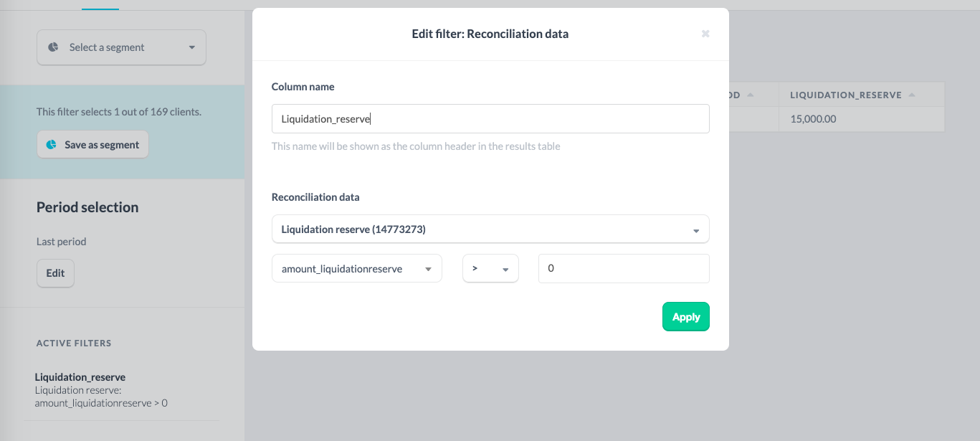Open the amount_liquidationreserve field dropdown
This screenshot has height=441, width=980.
pos(356,269)
